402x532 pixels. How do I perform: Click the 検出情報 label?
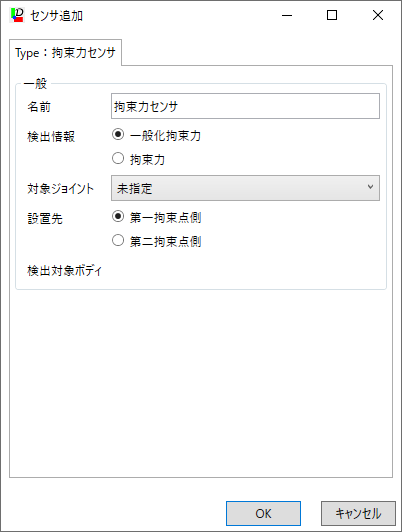(51, 137)
